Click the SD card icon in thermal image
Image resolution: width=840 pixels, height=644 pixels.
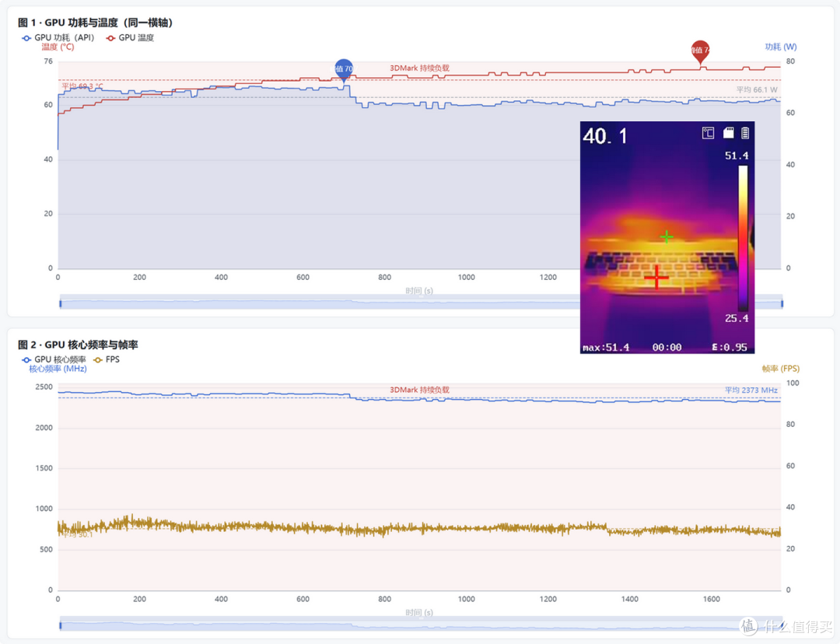(729, 133)
